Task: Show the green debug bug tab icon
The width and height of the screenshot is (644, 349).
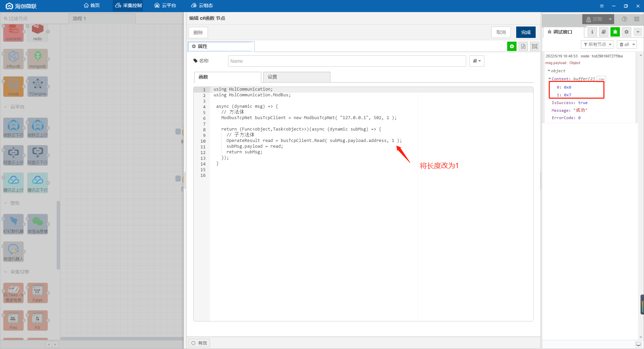Action: tap(615, 32)
